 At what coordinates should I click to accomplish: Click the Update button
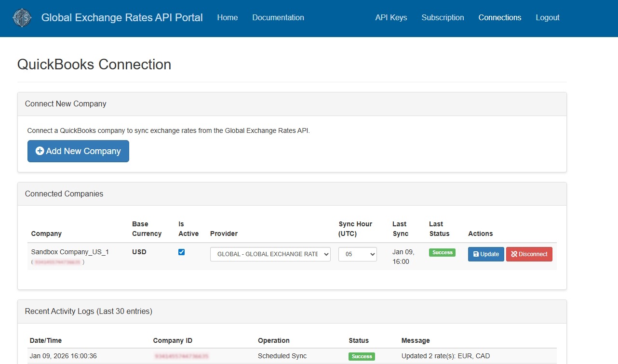click(486, 254)
